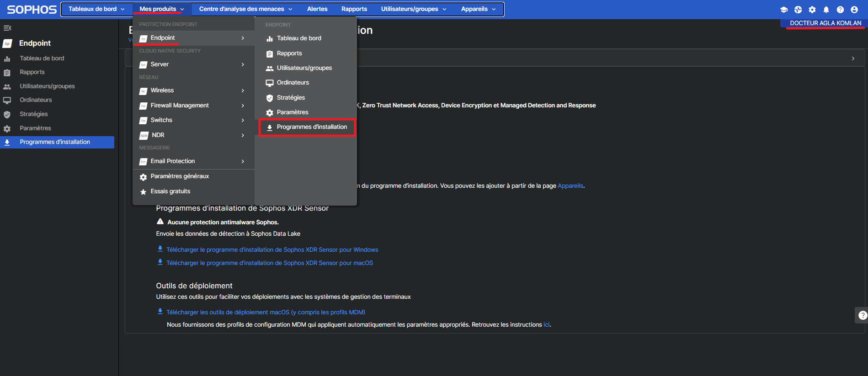The height and width of the screenshot is (376, 868).
Task: Open the Appareils dropdown in the top bar
Action: pos(478,9)
